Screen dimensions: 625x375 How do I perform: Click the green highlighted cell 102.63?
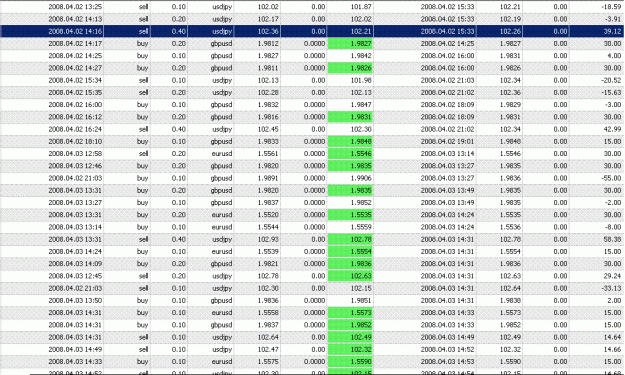point(350,276)
